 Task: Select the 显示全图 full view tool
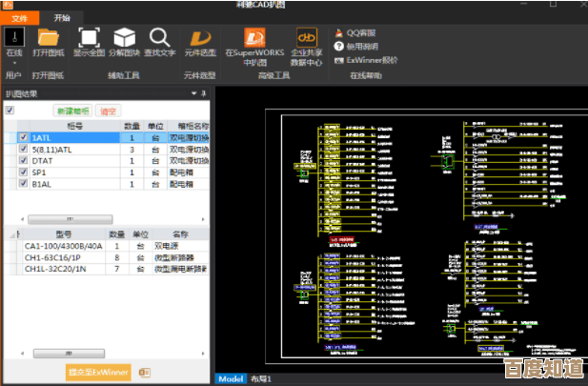pos(88,38)
